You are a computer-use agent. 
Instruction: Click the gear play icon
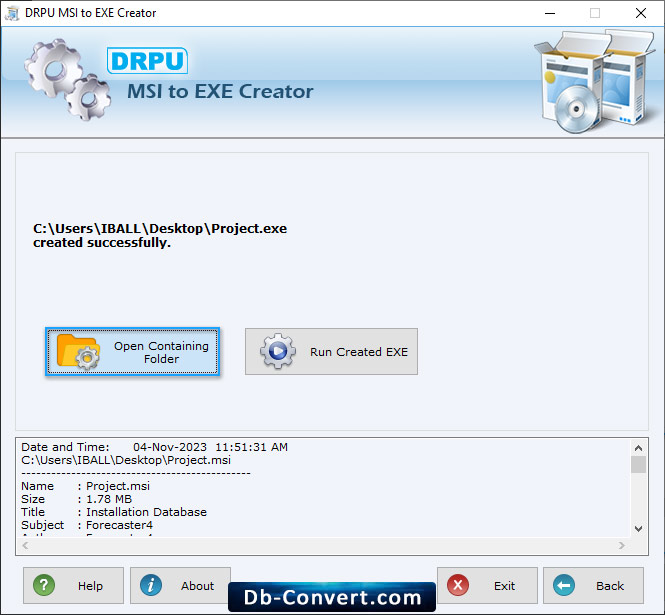(278, 351)
